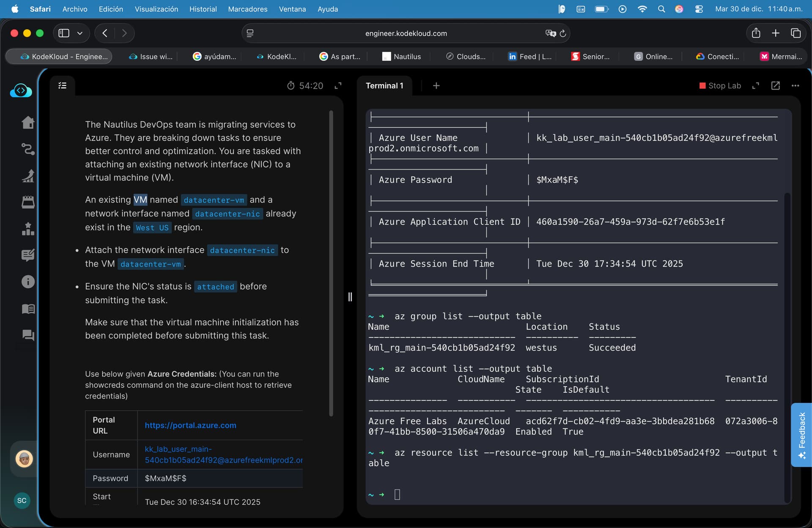
Task: Expand the terminal panel to fullscreen
Action: point(756,86)
